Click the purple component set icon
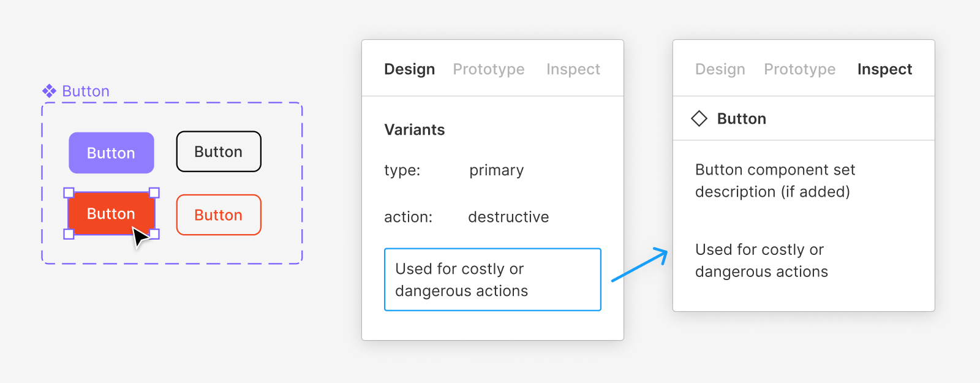Viewport: 980px width, 383px height. coord(49,91)
